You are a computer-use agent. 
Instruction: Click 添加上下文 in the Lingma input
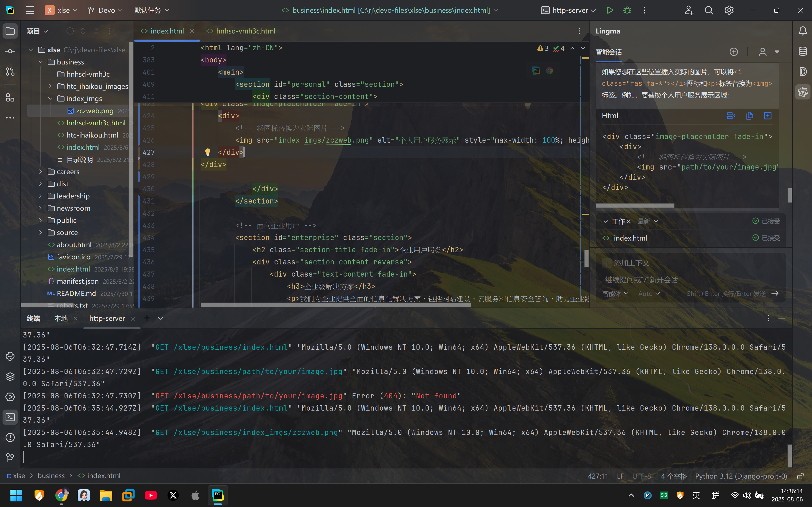[x=626, y=263]
